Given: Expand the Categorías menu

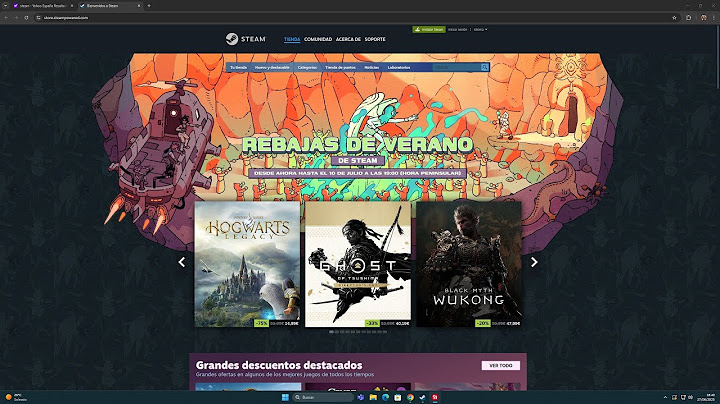Looking at the screenshot, I should tap(307, 67).
